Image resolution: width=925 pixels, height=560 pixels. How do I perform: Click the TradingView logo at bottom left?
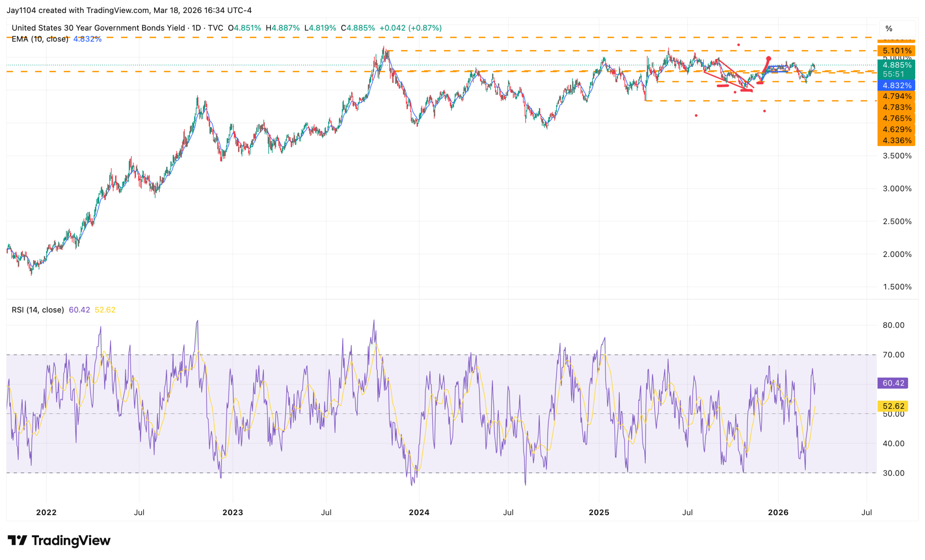point(59,540)
